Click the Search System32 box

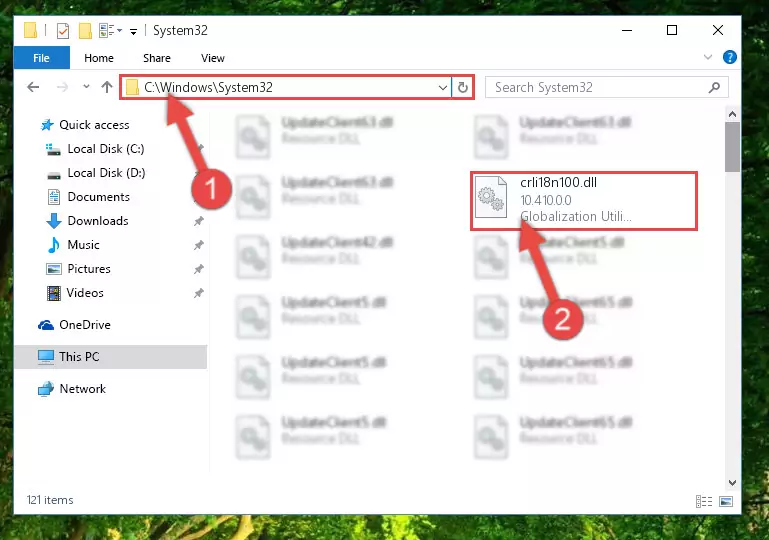607,87
